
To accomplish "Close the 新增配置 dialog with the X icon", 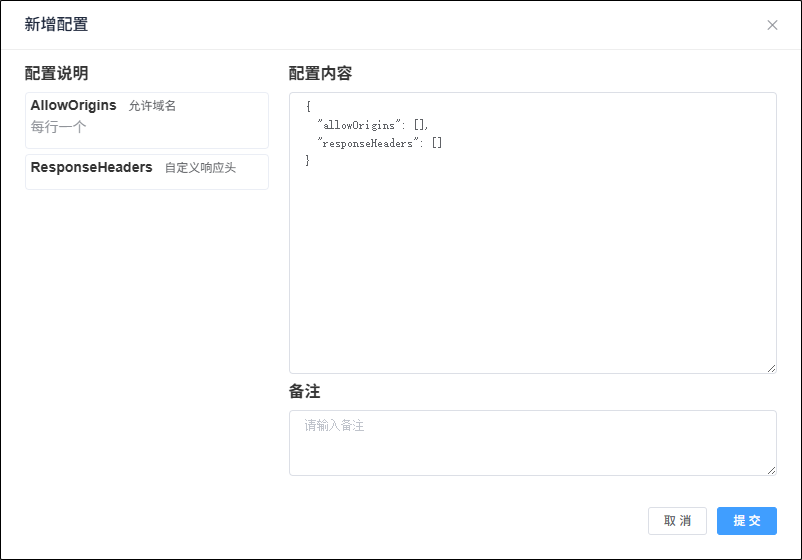I will [x=772, y=25].
